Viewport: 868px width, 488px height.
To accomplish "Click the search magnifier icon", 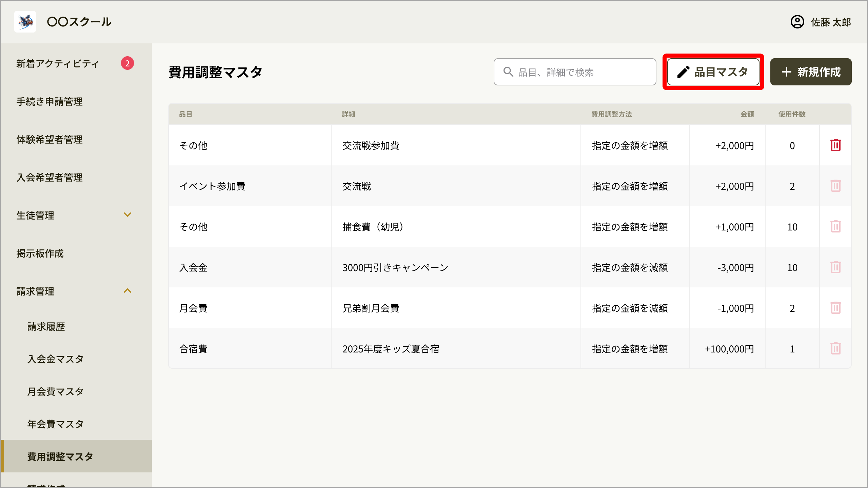I will point(508,72).
